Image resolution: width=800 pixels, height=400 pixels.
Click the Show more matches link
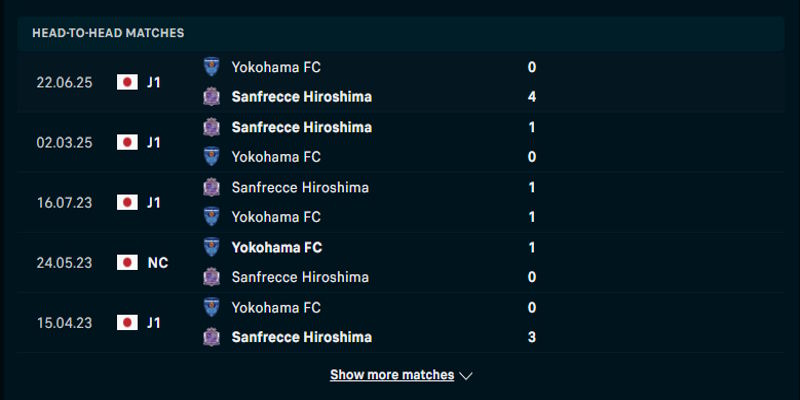tap(392, 375)
